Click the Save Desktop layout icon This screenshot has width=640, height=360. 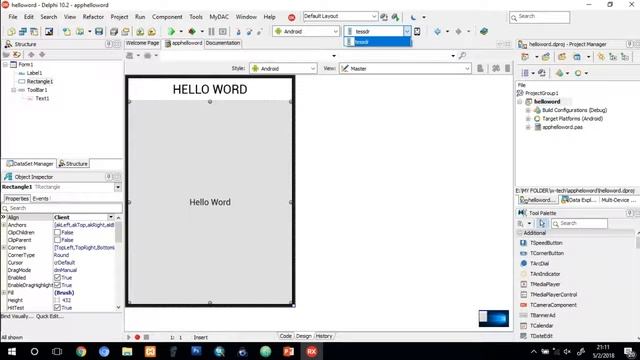point(384,17)
